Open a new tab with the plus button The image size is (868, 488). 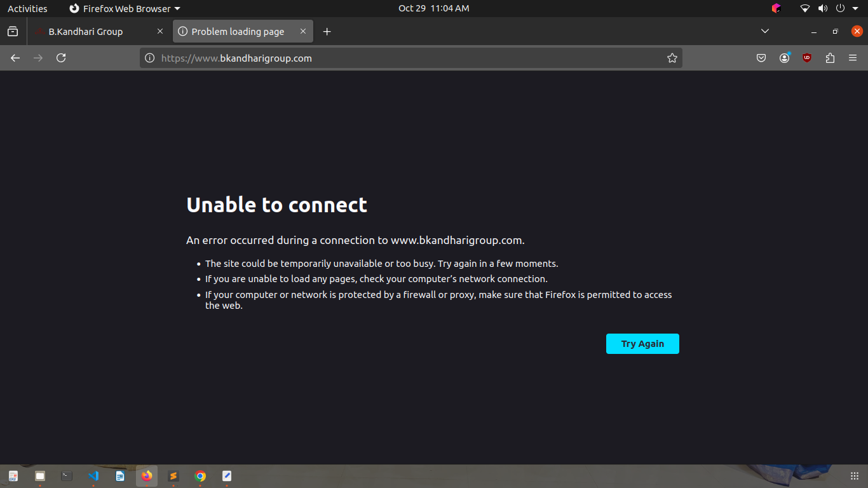[327, 32]
